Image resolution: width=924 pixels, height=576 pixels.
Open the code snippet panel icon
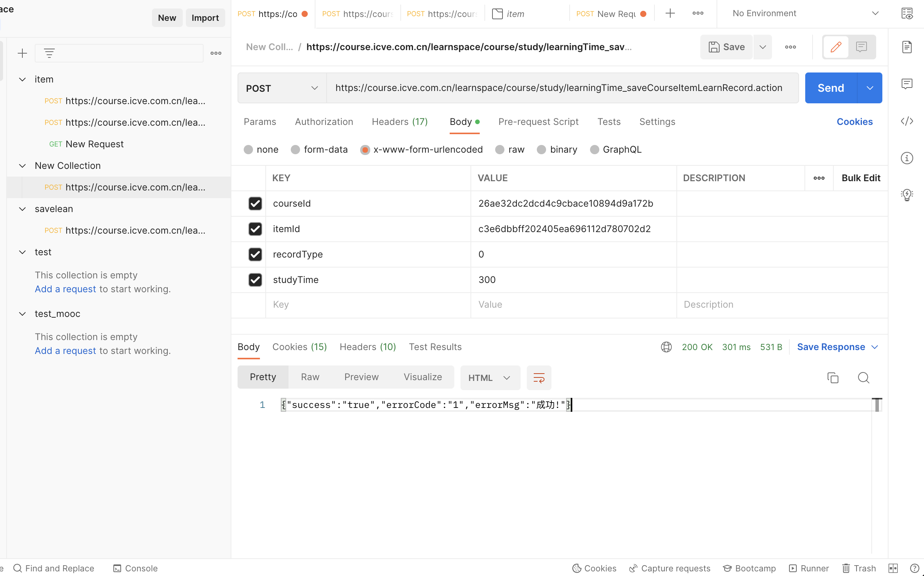(x=907, y=121)
